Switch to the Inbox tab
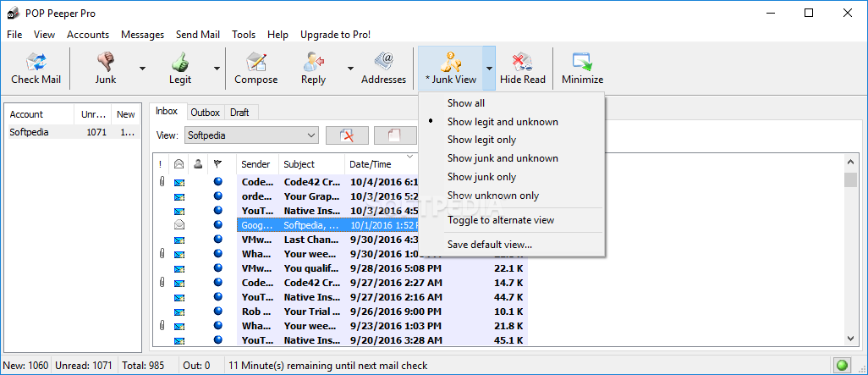 167,111
